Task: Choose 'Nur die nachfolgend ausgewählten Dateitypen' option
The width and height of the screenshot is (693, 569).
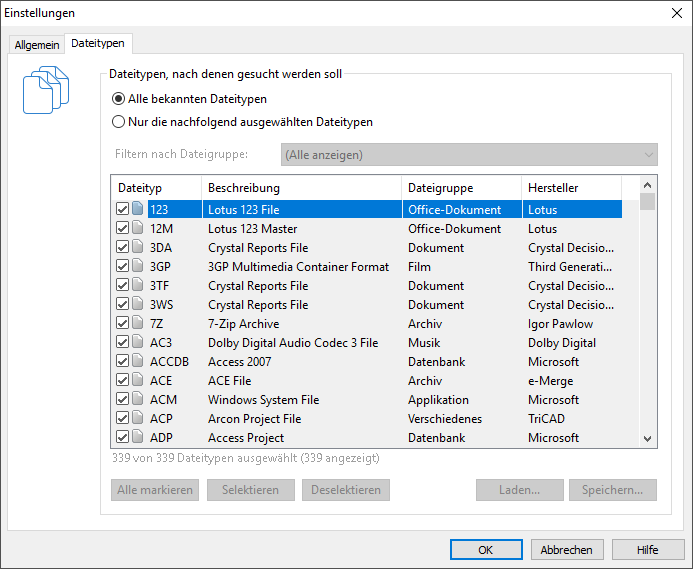Action: [119, 122]
